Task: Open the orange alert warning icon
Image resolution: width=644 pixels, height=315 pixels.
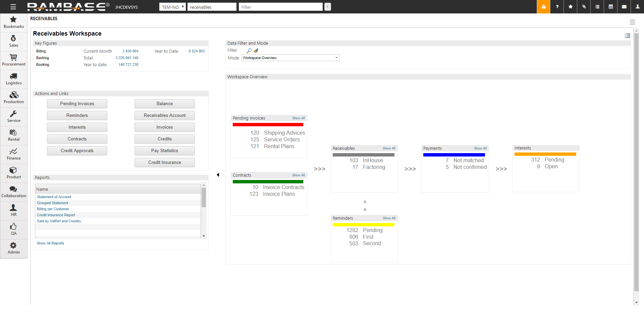Action: [x=543, y=7]
